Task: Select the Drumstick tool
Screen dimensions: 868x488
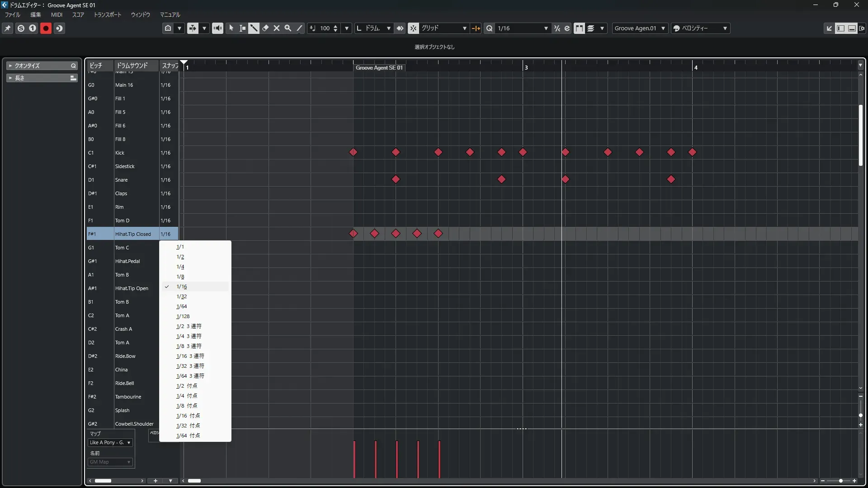Action: pos(254,28)
